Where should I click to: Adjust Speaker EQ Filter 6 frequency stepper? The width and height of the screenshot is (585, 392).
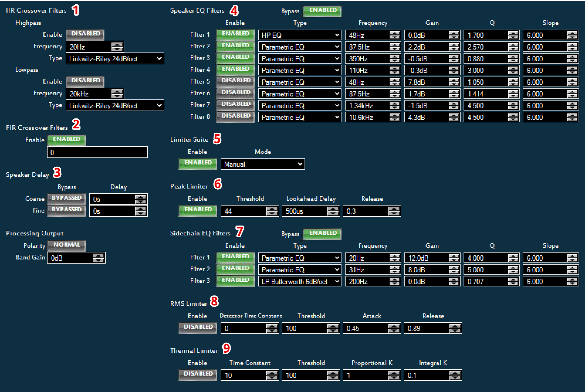pyautogui.click(x=395, y=94)
